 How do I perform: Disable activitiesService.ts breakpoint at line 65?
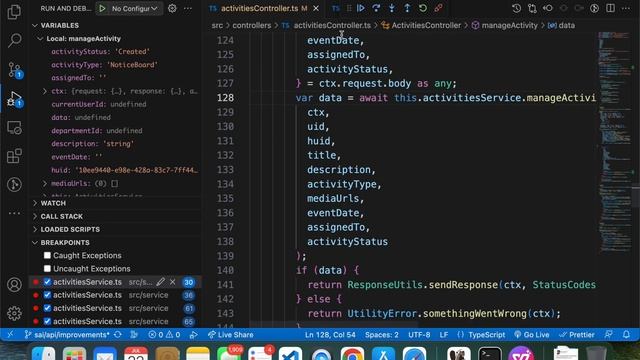click(47, 321)
